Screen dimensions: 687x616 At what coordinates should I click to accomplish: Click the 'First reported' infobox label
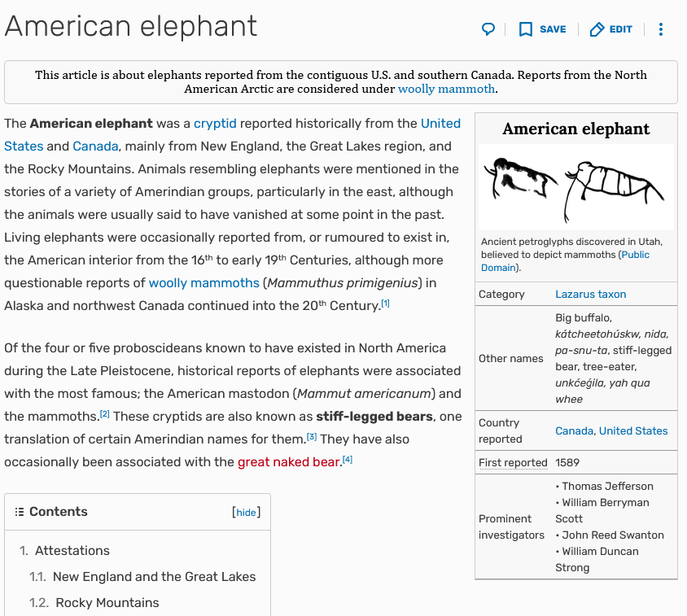coord(513,463)
